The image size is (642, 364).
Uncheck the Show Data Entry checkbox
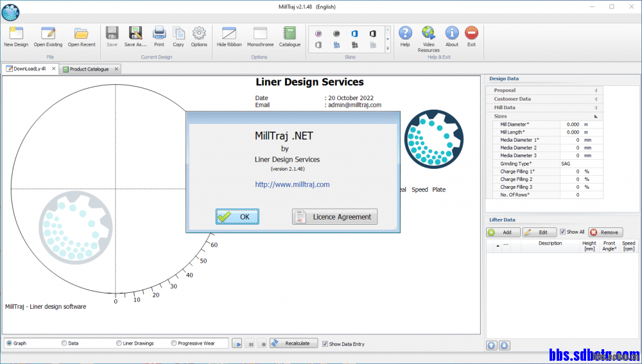(325, 344)
